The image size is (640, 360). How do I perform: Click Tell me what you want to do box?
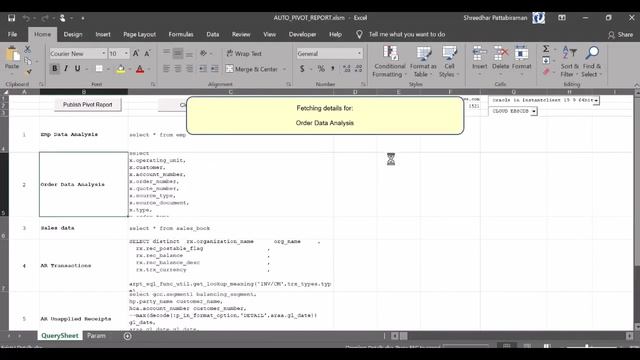[x=407, y=34]
